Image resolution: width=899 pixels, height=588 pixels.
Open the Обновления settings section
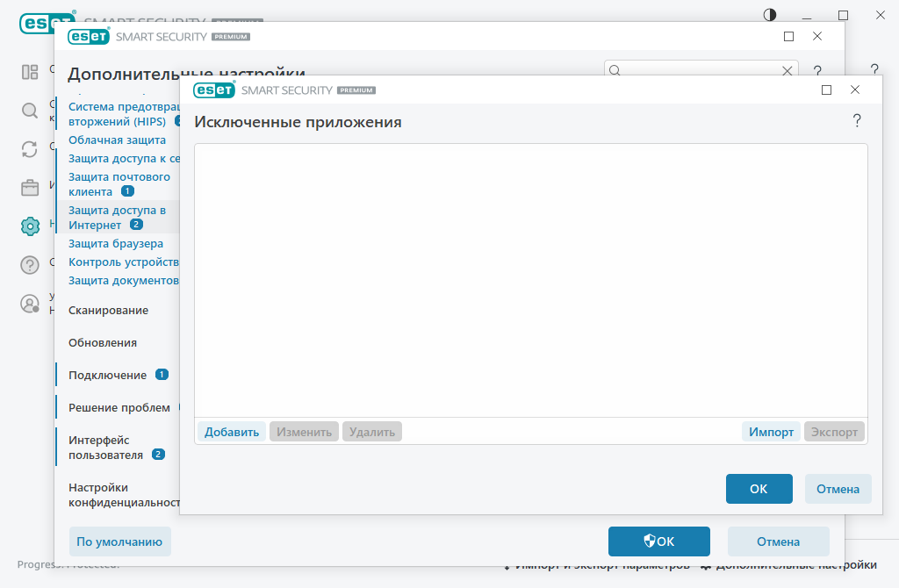[103, 343]
